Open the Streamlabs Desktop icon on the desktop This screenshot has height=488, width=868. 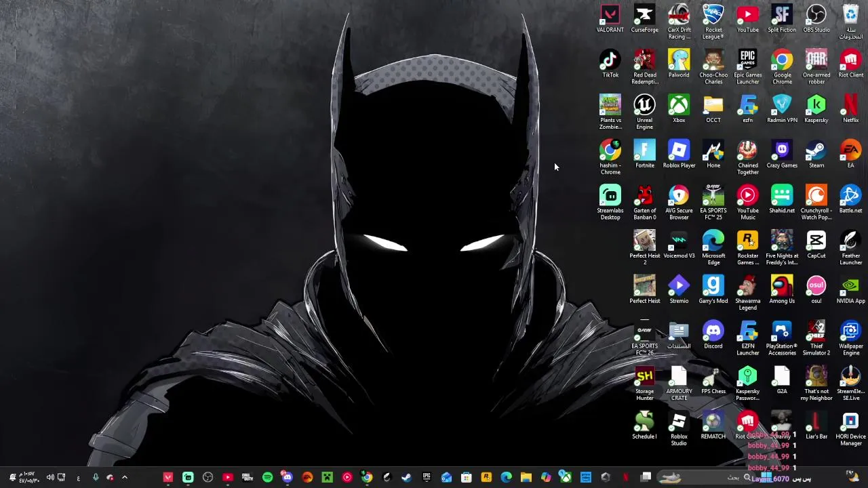[610, 203]
